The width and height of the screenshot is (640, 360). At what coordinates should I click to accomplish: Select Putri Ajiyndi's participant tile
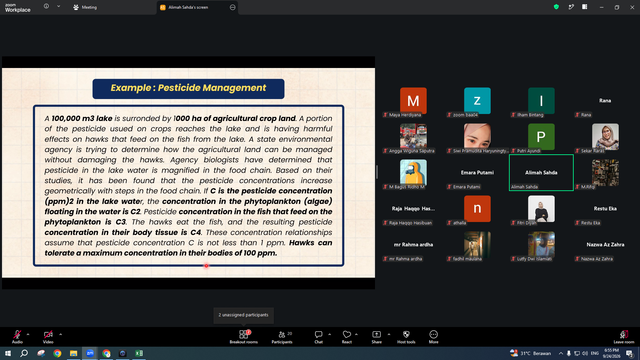[541, 138]
